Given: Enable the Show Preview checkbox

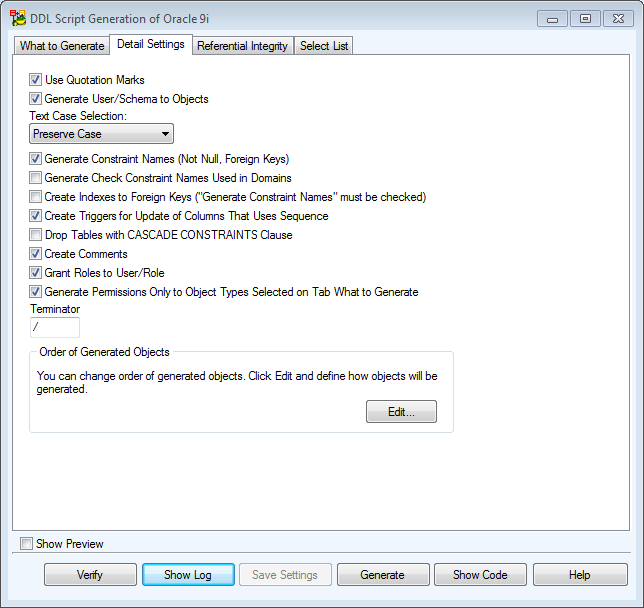Looking at the screenshot, I should [x=26, y=544].
